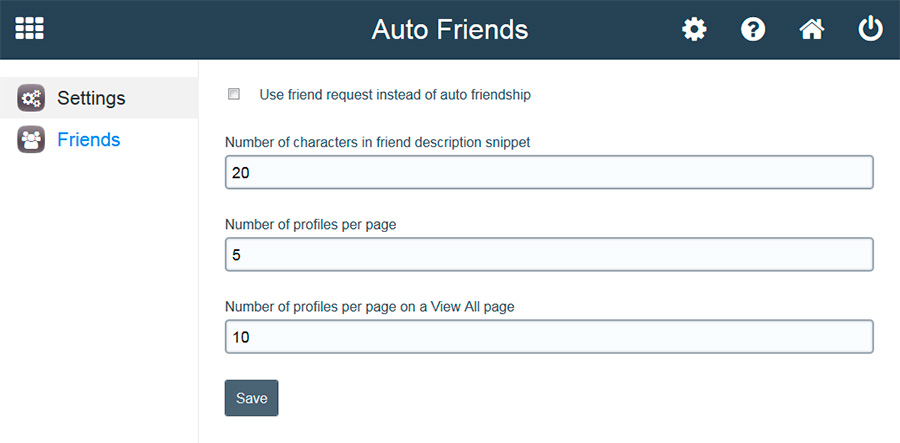
Task: Click 'Number of characters in friend description snippet' label
Action: (x=377, y=142)
